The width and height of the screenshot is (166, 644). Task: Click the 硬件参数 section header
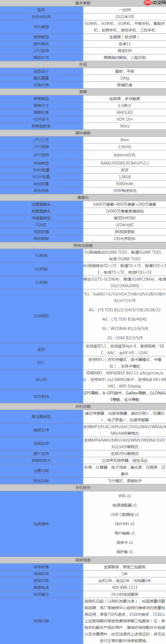[83, 133]
